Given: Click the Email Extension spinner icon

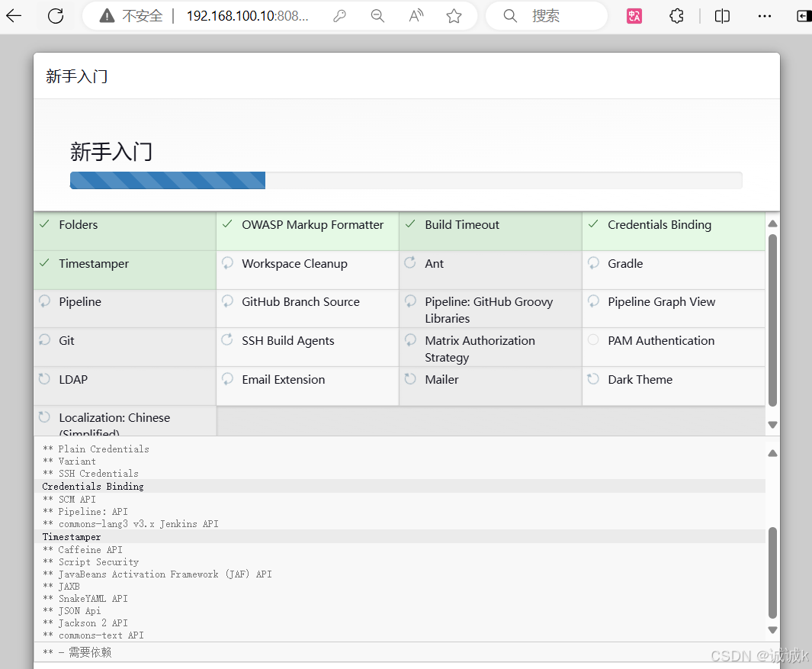Looking at the screenshot, I should point(227,379).
